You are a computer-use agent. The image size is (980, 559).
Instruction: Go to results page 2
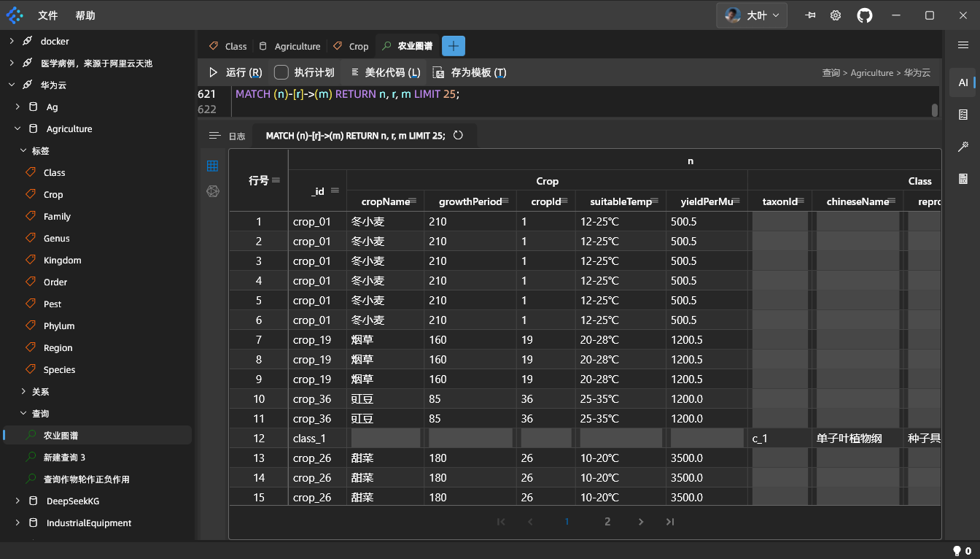[x=607, y=522]
